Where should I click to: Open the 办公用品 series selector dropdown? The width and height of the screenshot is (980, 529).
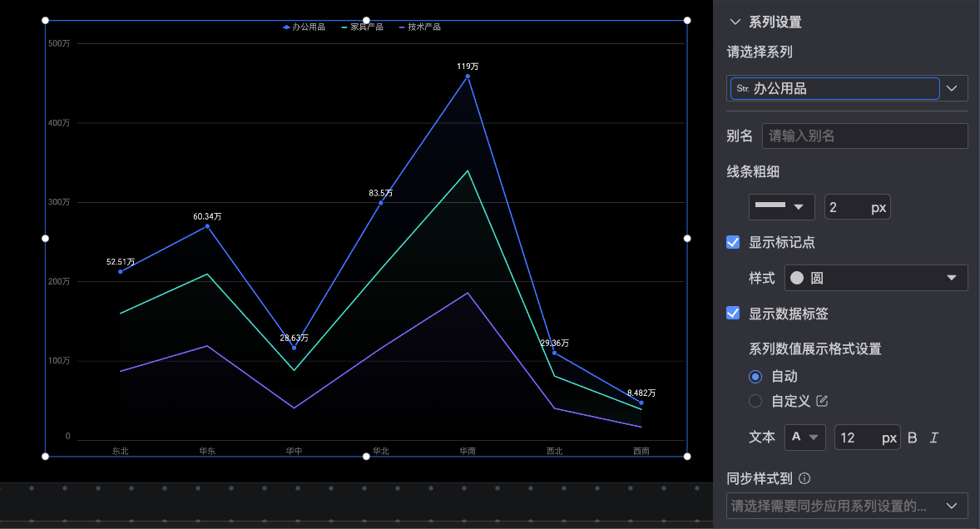click(x=847, y=88)
